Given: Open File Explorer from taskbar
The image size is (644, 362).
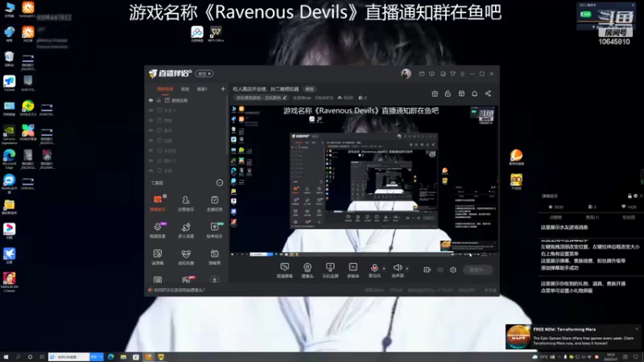Looking at the screenshot, I should pyautogui.click(x=123, y=357).
